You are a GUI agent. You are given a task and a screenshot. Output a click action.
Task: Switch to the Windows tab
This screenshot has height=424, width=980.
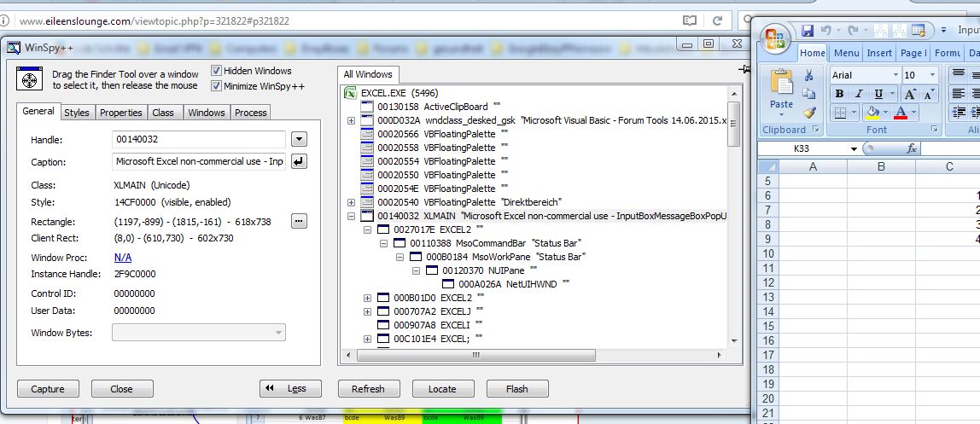(x=207, y=113)
